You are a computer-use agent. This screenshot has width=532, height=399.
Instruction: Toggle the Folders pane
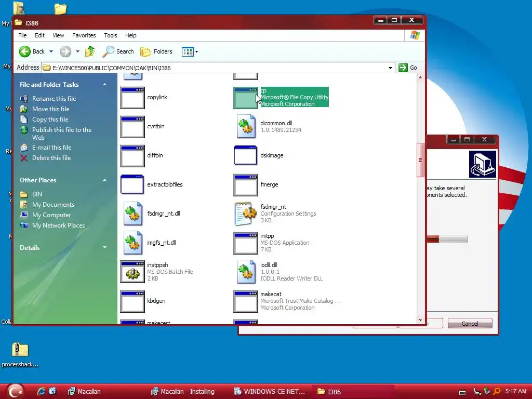[x=156, y=51]
